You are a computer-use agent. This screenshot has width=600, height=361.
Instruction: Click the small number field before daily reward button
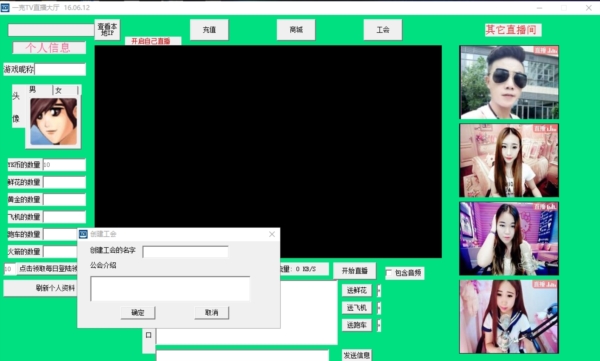pyautogui.click(x=10, y=269)
